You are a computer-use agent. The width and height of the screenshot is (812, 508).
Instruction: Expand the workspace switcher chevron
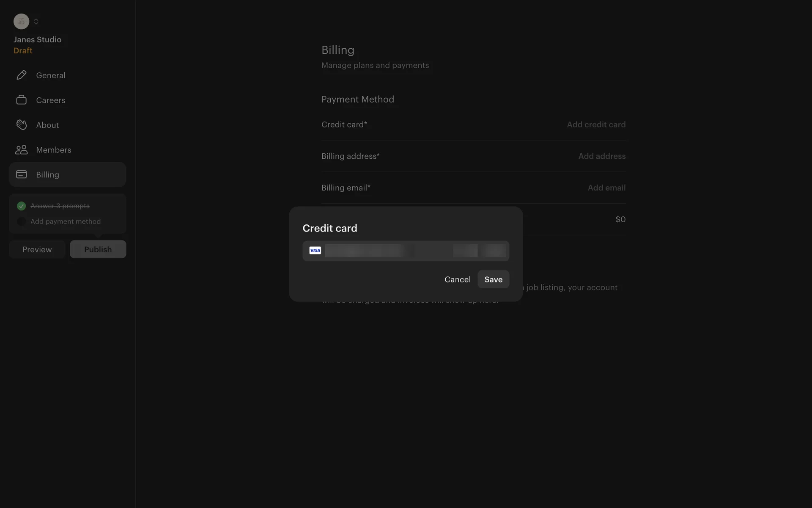pyautogui.click(x=36, y=22)
